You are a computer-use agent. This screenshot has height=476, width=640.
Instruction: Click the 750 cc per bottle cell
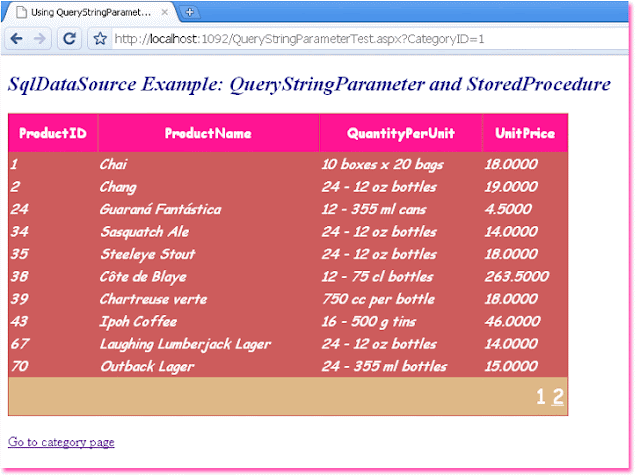401,299
